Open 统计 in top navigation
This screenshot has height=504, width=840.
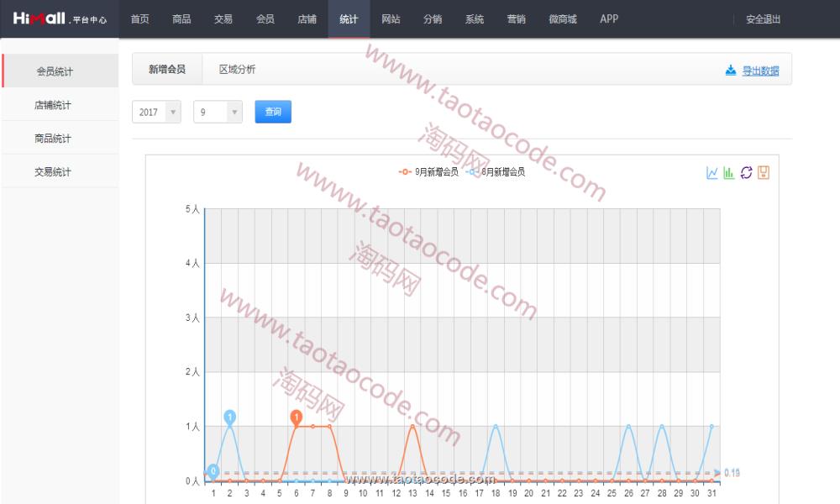(349, 18)
